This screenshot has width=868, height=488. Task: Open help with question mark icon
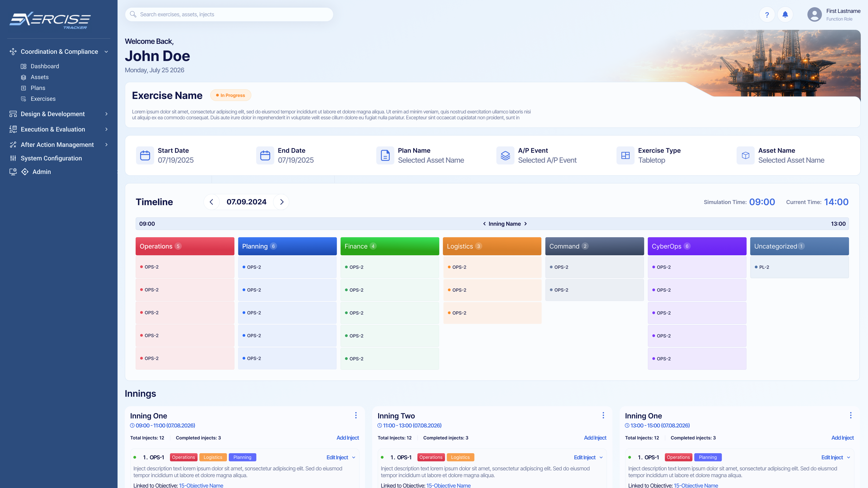(x=767, y=15)
